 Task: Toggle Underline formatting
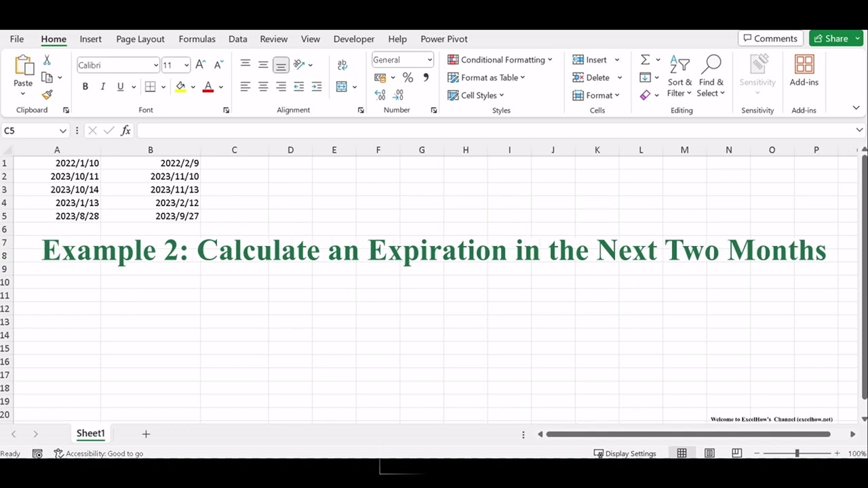120,87
